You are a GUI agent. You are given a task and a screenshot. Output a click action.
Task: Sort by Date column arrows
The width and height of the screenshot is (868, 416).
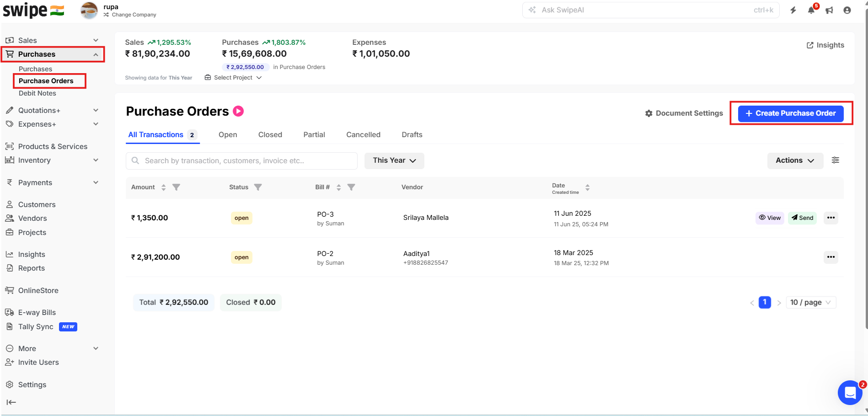[587, 187]
